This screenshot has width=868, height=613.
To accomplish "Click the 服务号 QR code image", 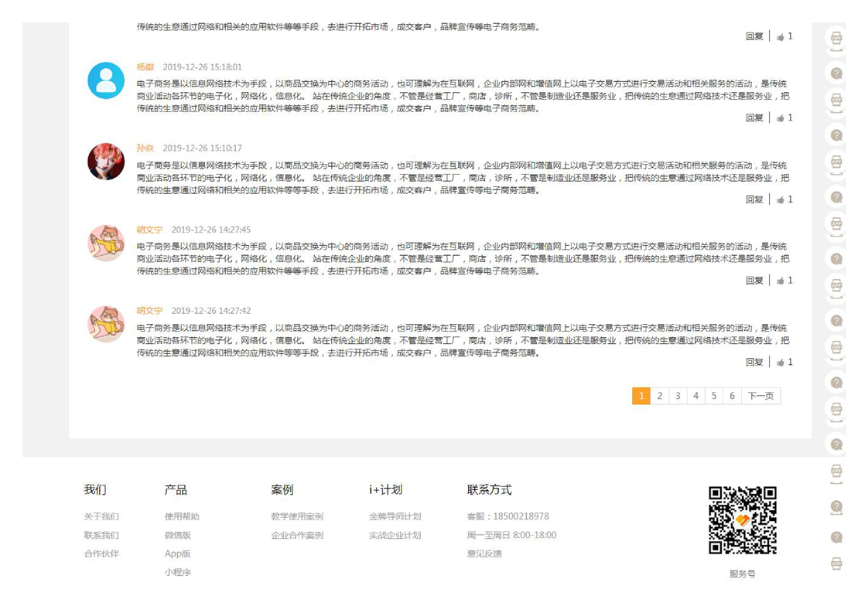I will 742,520.
